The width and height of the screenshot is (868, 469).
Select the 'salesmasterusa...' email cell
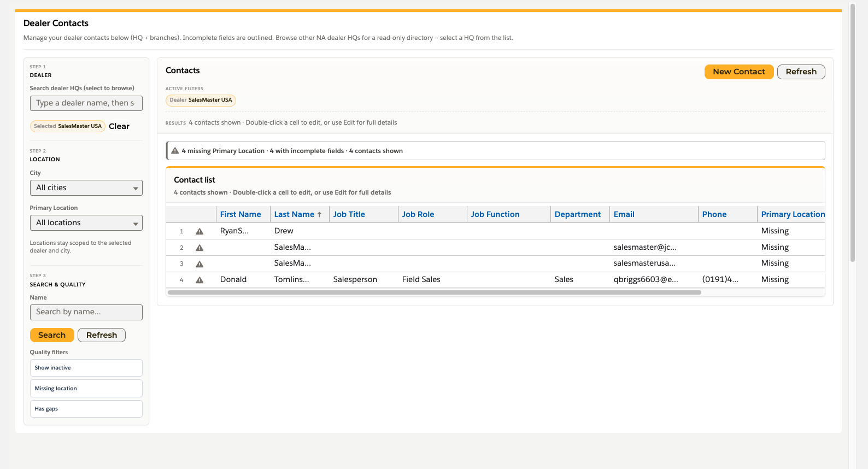tap(654, 263)
